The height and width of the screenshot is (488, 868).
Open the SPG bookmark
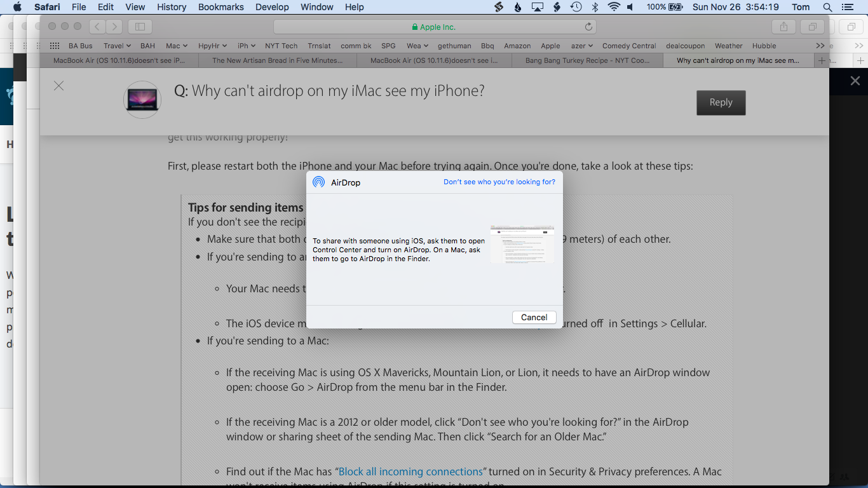click(388, 46)
